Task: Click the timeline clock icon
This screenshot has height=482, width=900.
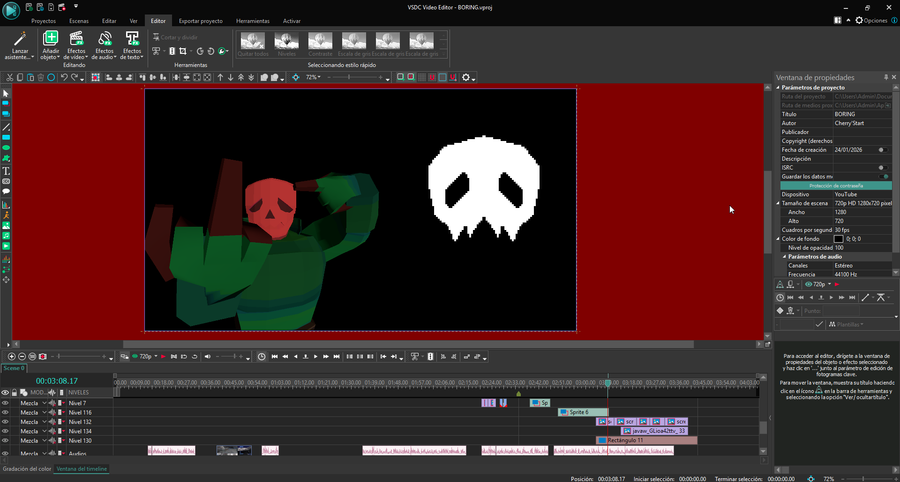Action: [262, 356]
